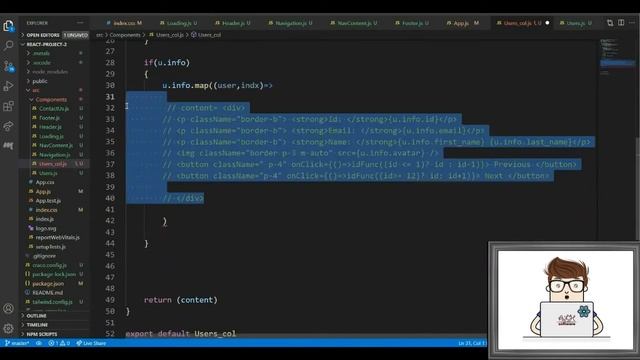Screen dimensions: 640x360
Task: Click the cloud sync icon in status bar
Action: click(39, 343)
